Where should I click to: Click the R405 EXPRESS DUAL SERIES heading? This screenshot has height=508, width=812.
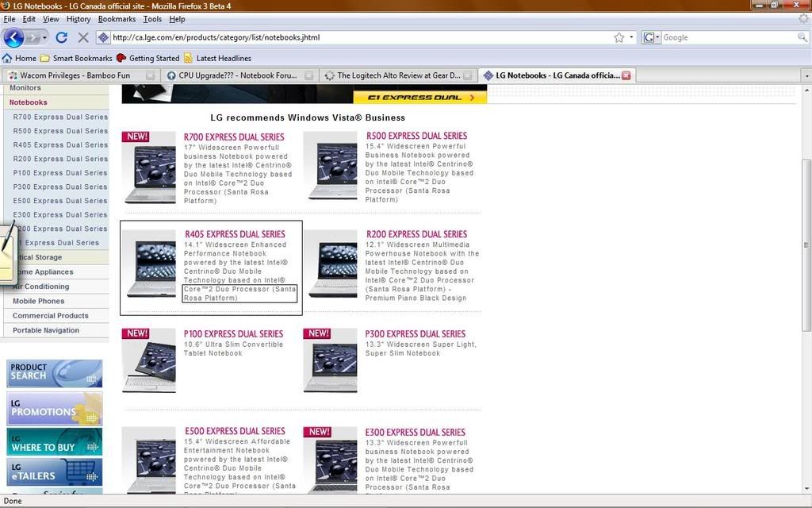pyautogui.click(x=235, y=234)
